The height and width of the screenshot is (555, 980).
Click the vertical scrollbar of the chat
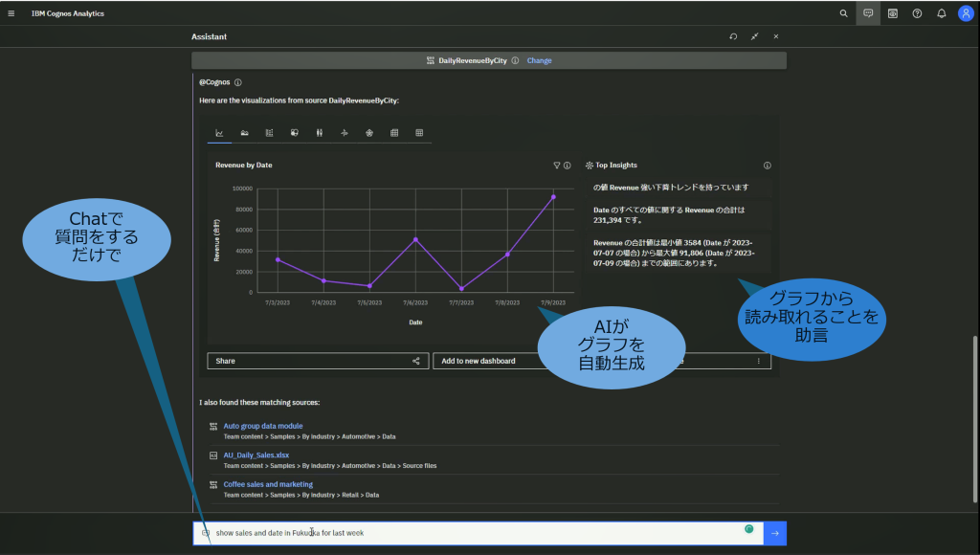[975, 419]
